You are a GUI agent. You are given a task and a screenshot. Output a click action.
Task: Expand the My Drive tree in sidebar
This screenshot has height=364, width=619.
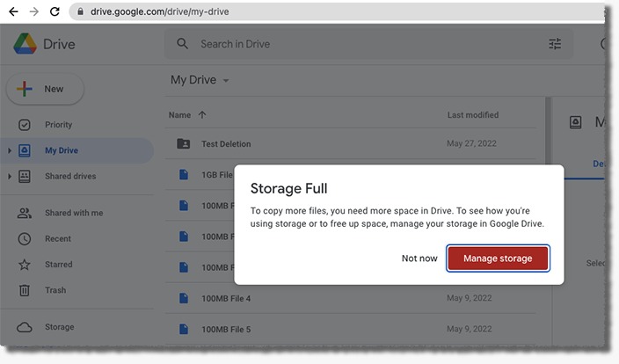pos(10,151)
